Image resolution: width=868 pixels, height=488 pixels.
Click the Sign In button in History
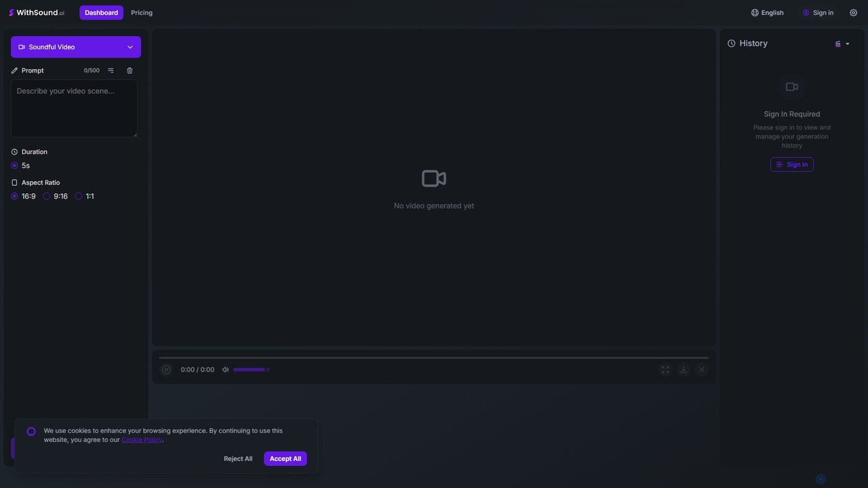pos(792,165)
